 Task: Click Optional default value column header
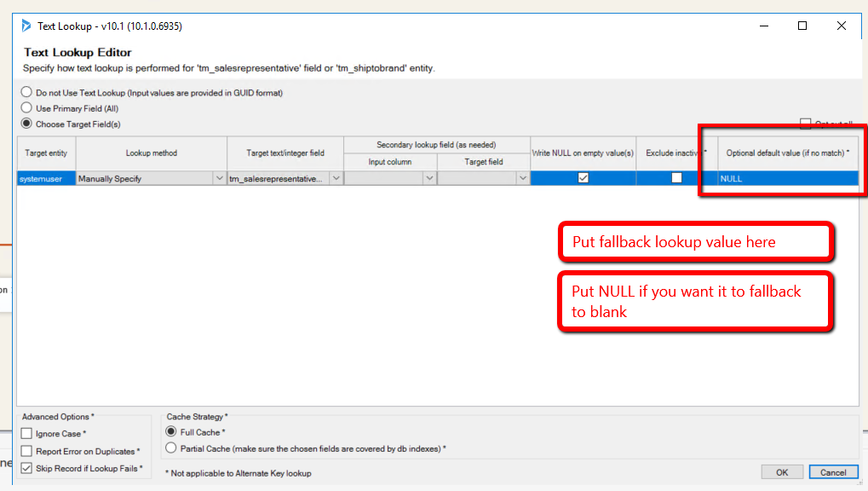788,153
